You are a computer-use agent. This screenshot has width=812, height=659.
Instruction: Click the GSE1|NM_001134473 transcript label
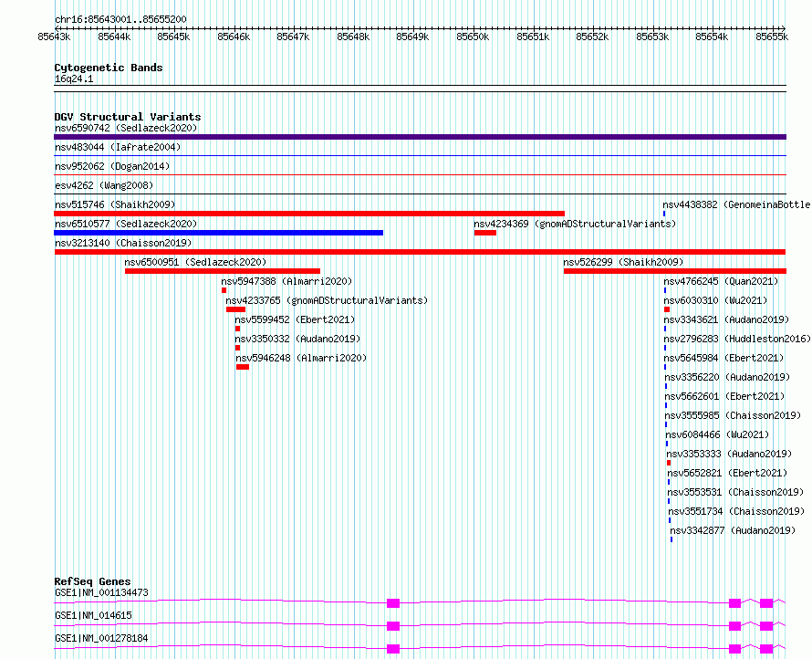click(101, 592)
